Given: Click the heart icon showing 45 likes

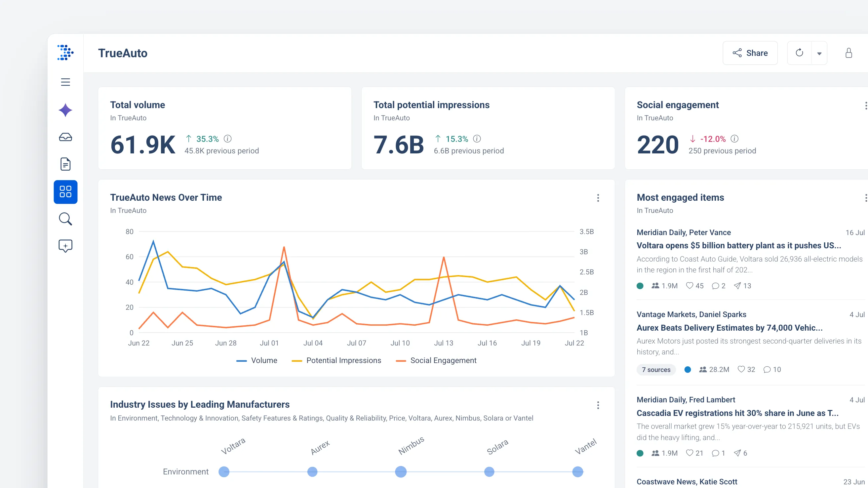Looking at the screenshot, I should coord(690,286).
